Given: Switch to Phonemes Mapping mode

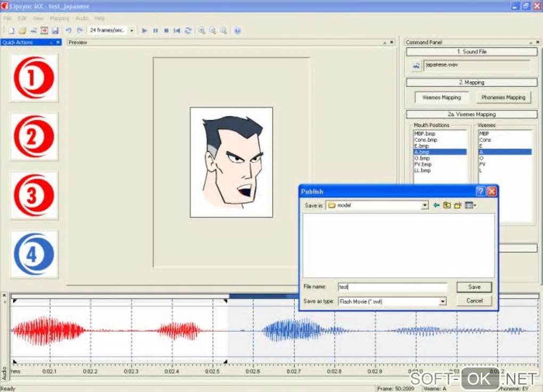Looking at the screenshot, I should point(503,97).
